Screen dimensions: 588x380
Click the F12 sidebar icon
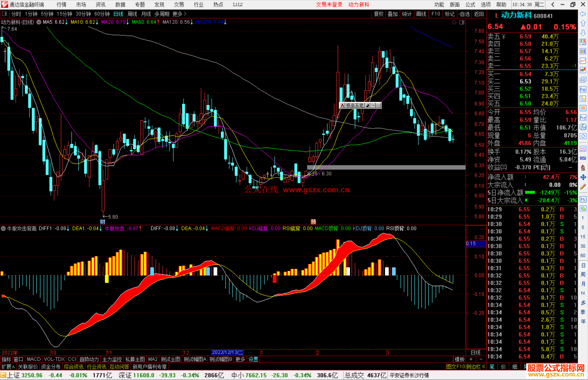tap(583, 118)
